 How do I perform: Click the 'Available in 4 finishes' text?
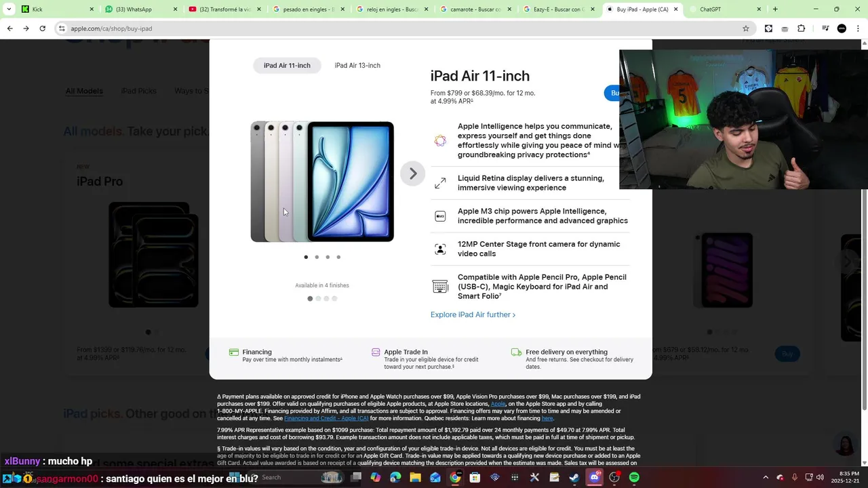click(x=322, y=285)
